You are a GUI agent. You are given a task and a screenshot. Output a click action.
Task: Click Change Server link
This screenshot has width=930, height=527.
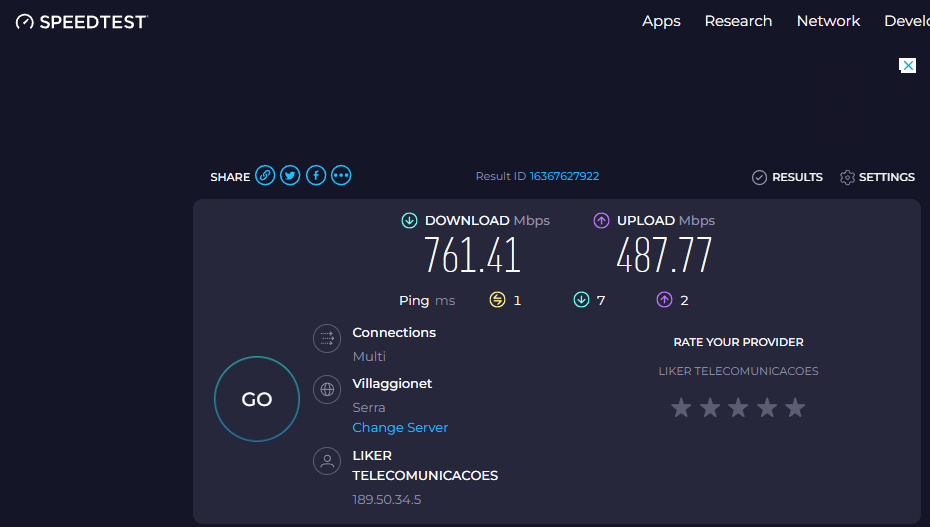400,427
